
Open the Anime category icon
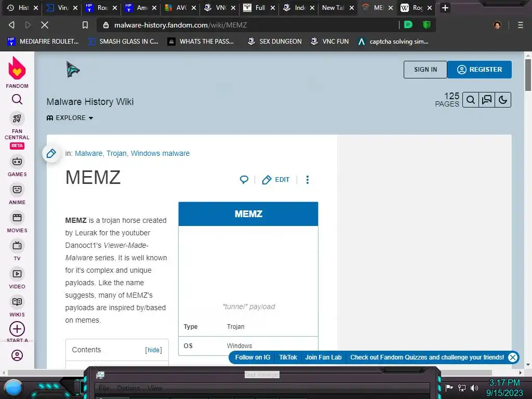click(17, 190)
